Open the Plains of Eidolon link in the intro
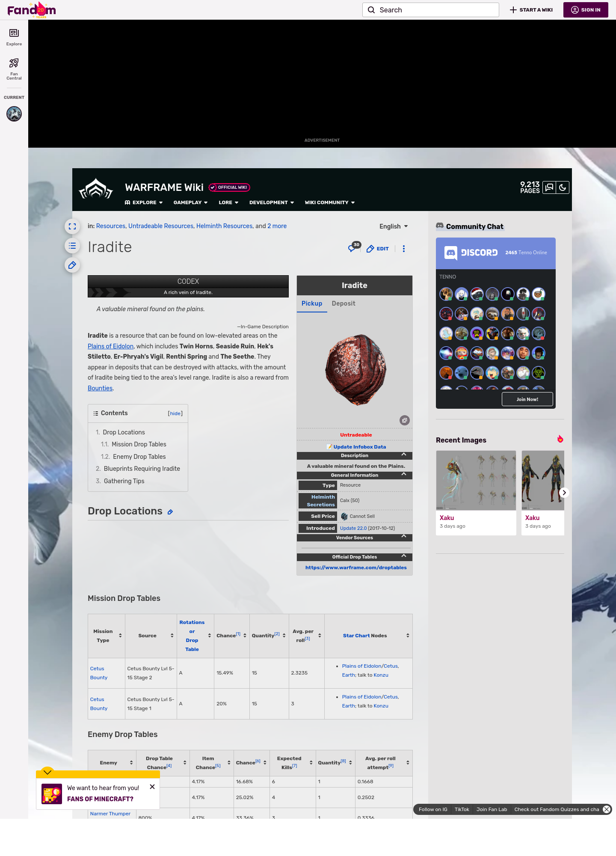616x856 pixels. (110, 346)
